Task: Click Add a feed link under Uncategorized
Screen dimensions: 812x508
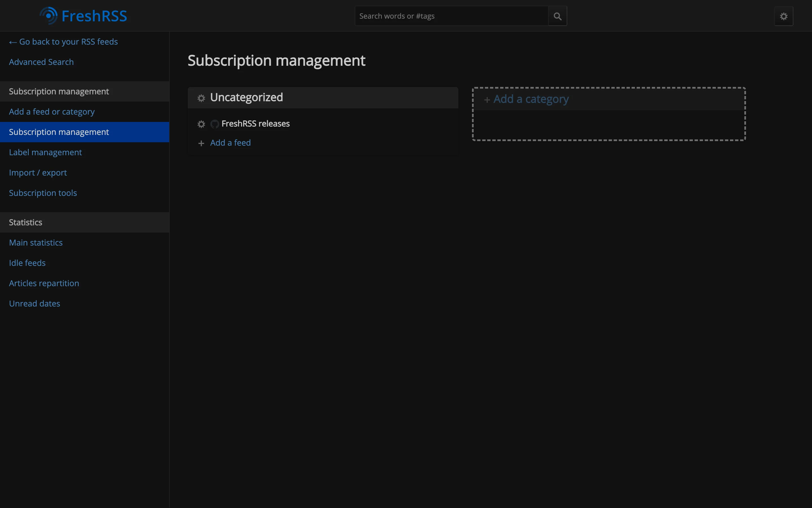Action: pos(230,143)
